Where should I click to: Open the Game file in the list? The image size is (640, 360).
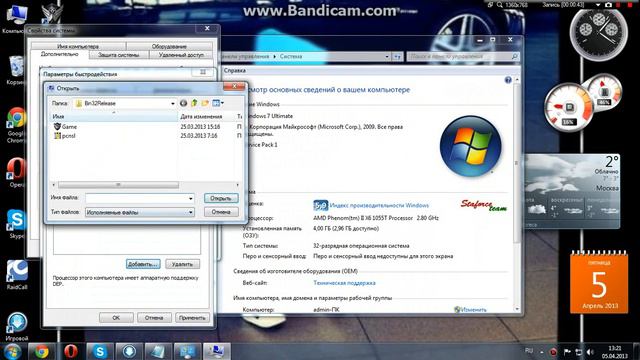coord(65,127)
